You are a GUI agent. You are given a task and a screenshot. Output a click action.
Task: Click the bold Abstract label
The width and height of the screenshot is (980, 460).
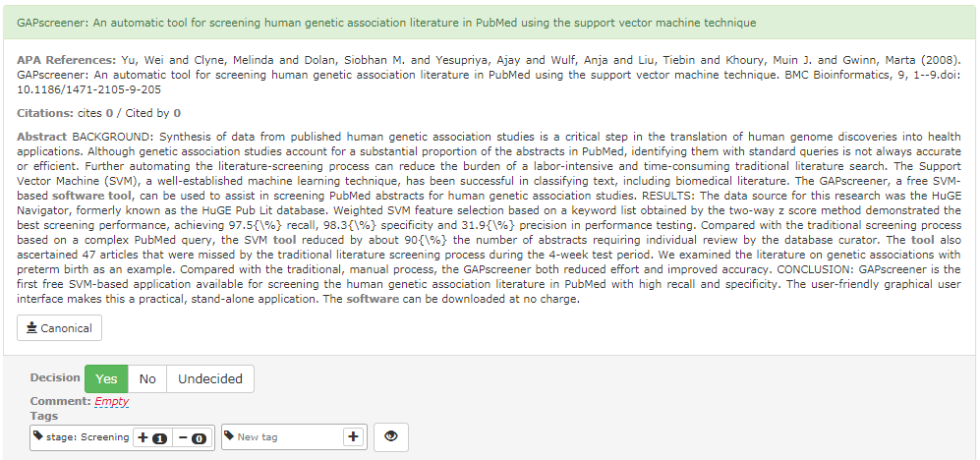[42, 137]
